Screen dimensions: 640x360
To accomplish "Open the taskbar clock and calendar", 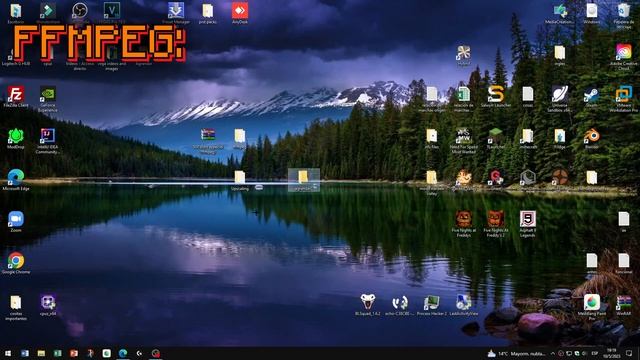I will click(611, 353).
